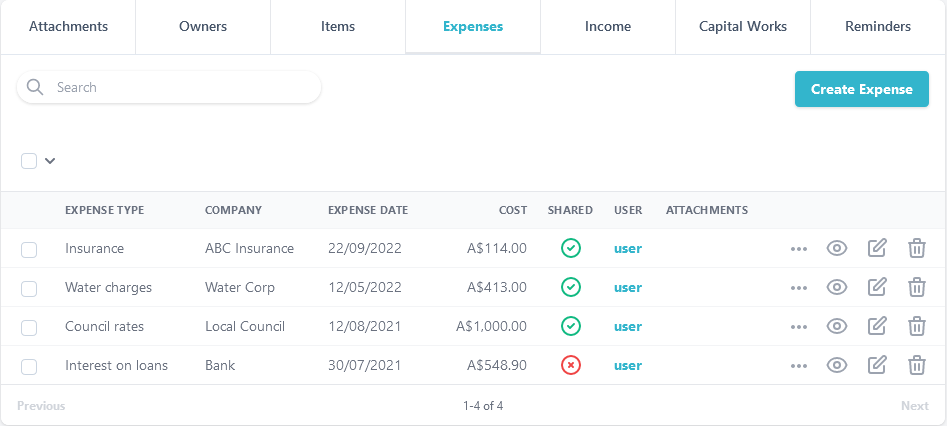Image resolution: width=947 pixels, height=426 pixels.
Task: Edit the Insurance expense entry
Action: (877, 249)
